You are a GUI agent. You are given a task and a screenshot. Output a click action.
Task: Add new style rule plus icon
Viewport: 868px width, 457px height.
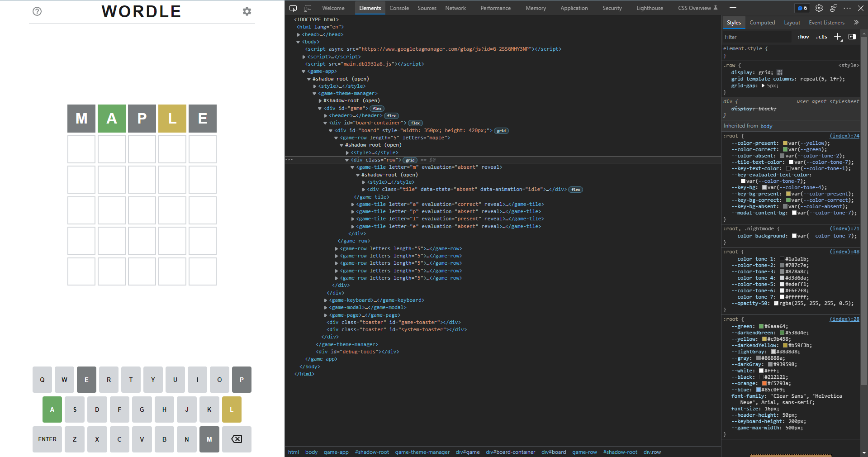click(x=838, y=37)
